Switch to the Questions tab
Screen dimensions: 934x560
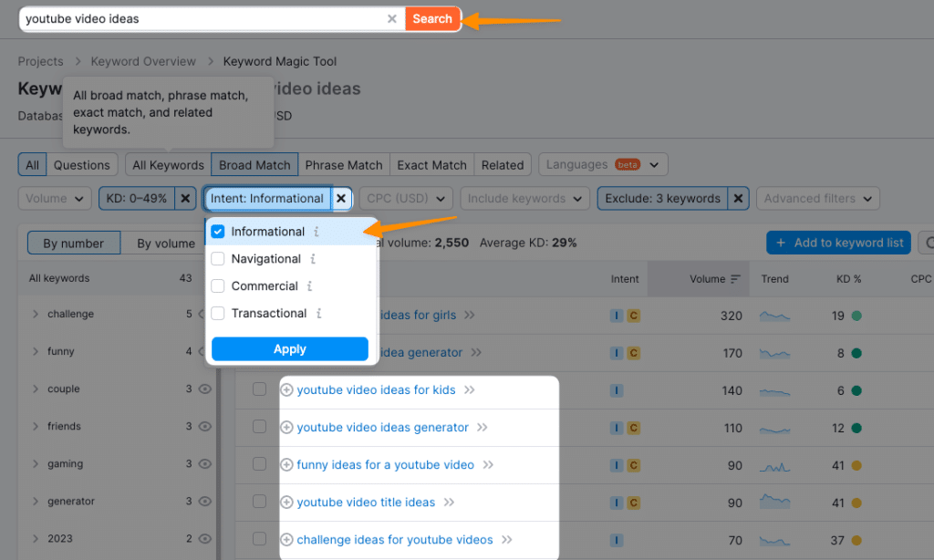[x=82, y=164]
